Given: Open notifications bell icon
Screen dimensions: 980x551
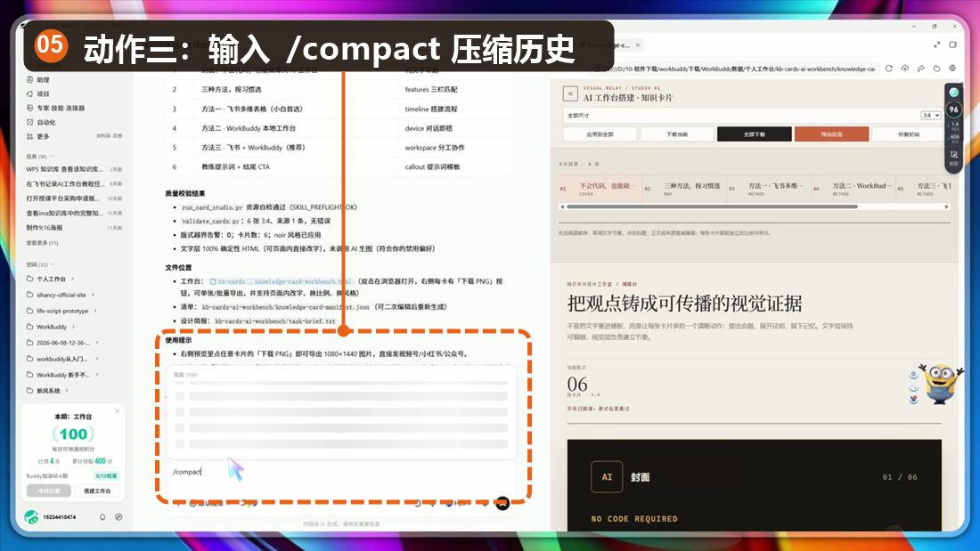Looking at the screenshot, I should tap(102, 517).
